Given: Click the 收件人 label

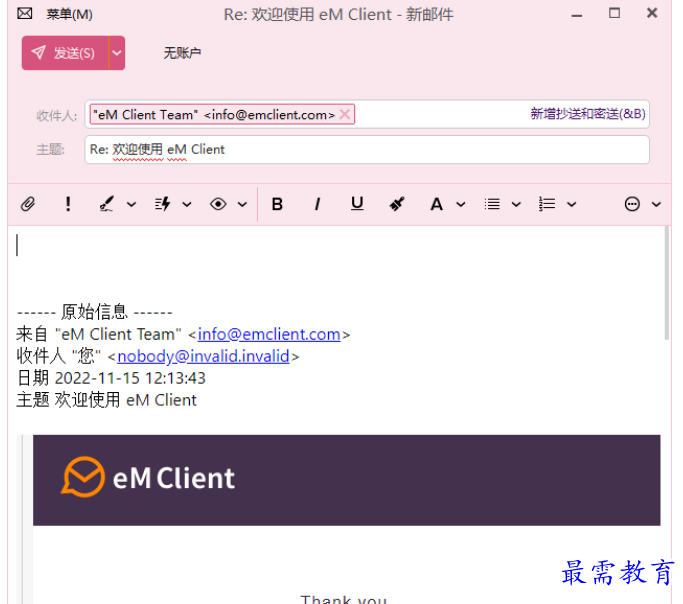Looking at the screenshot, I should [x=57, y=116].
